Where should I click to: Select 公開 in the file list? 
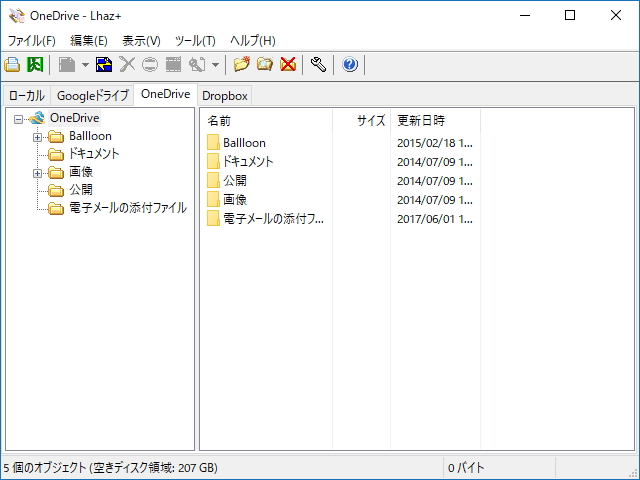click(235, 181)
